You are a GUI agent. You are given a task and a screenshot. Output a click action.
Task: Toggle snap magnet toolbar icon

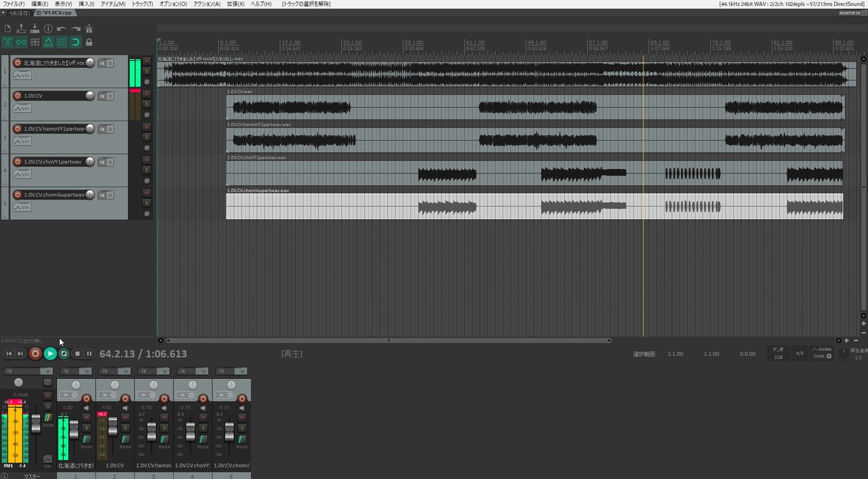[75, 42]
